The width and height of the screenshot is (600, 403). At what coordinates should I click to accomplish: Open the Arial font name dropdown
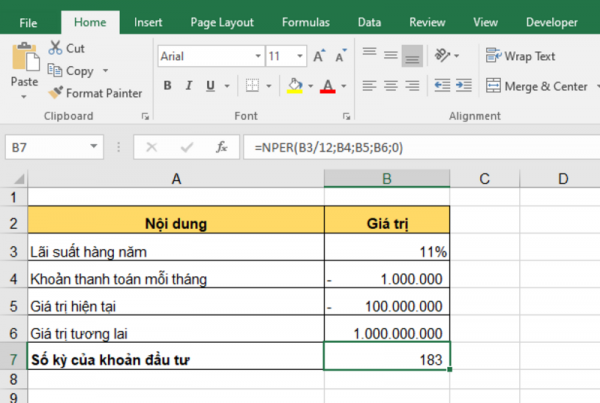click(255, 57)
